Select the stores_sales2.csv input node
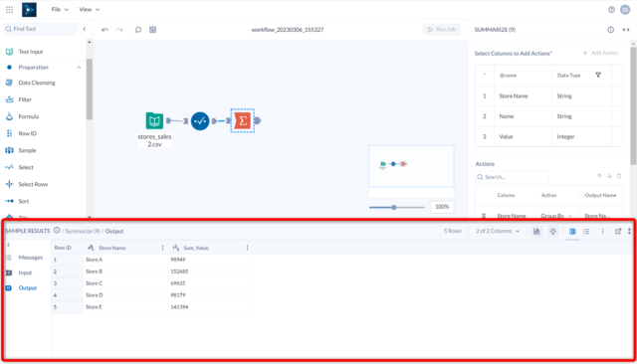The image size is (637, 364). pyautogui.click(x=154, y=120)
